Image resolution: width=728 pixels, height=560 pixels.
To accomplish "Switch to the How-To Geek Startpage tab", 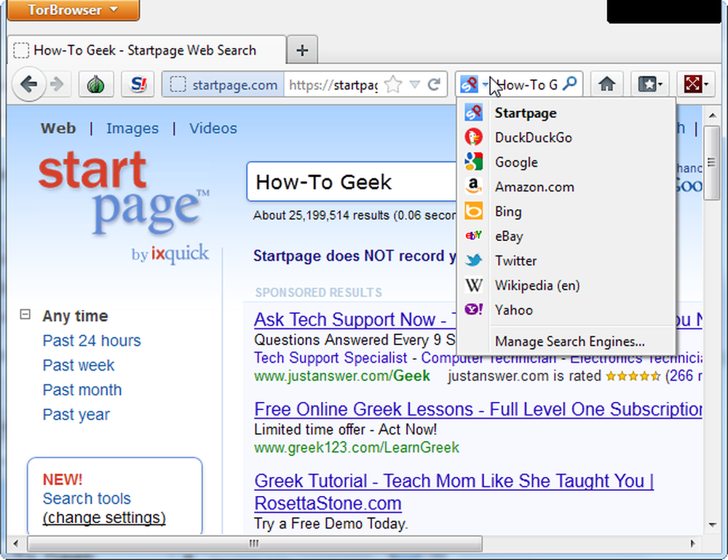I will [x=147, y=50].
